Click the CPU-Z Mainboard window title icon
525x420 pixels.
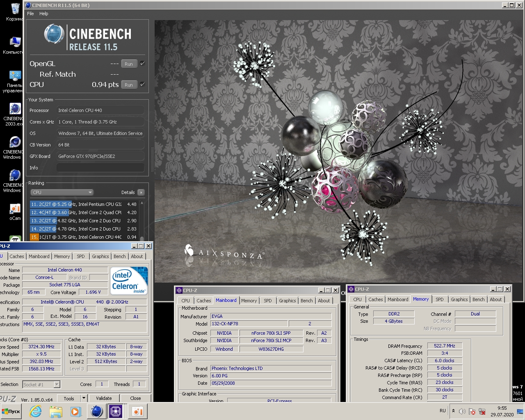179,290
